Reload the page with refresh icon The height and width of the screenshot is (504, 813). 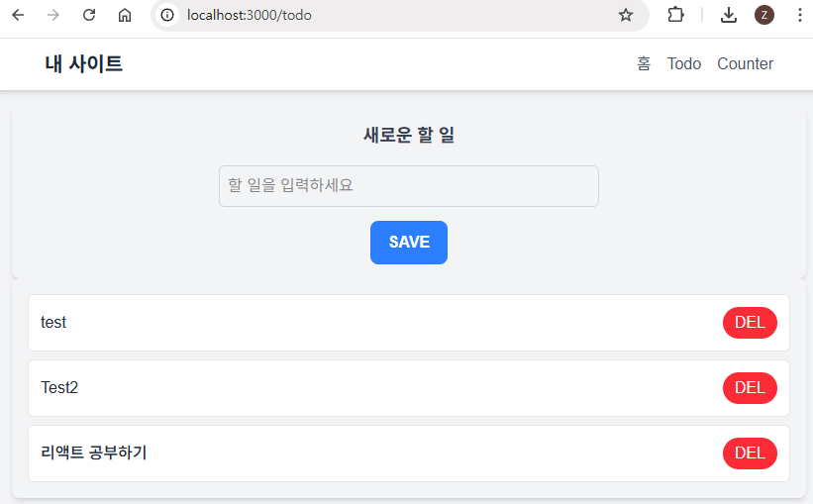(89, 15)
